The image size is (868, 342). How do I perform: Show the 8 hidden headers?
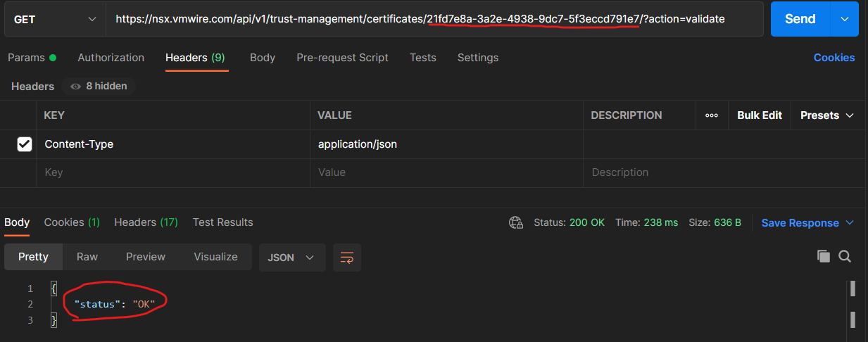tap(99, 86)
